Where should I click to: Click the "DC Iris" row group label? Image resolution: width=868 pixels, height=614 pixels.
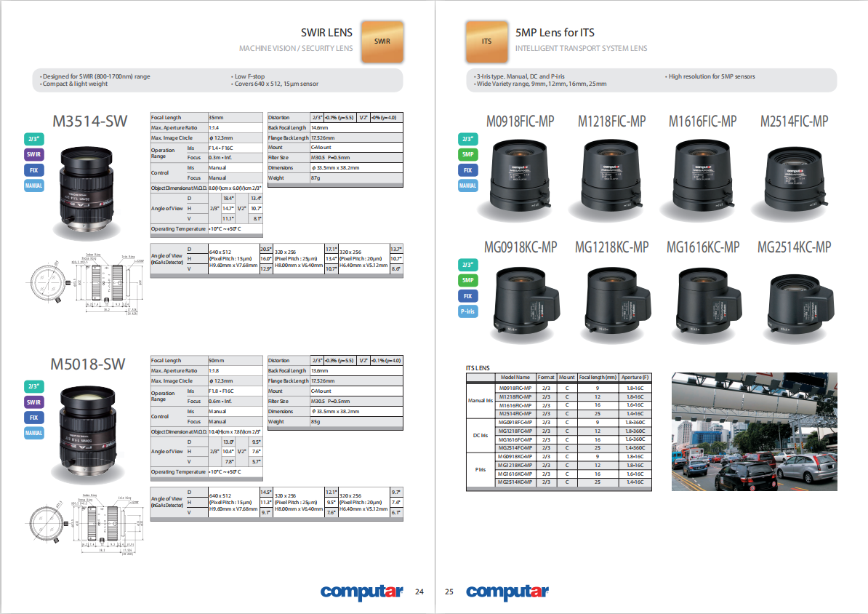point(480,436)
